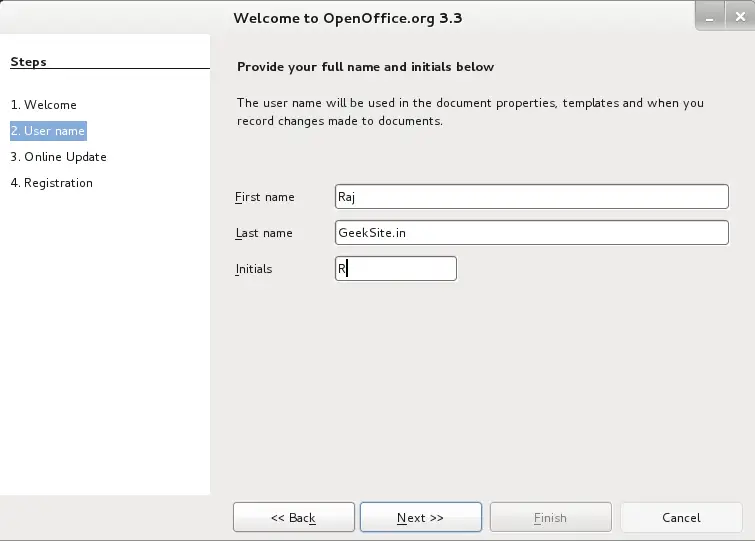The image size is (755, 541).
Task: Focus the First name field
Action: [532, 196]
